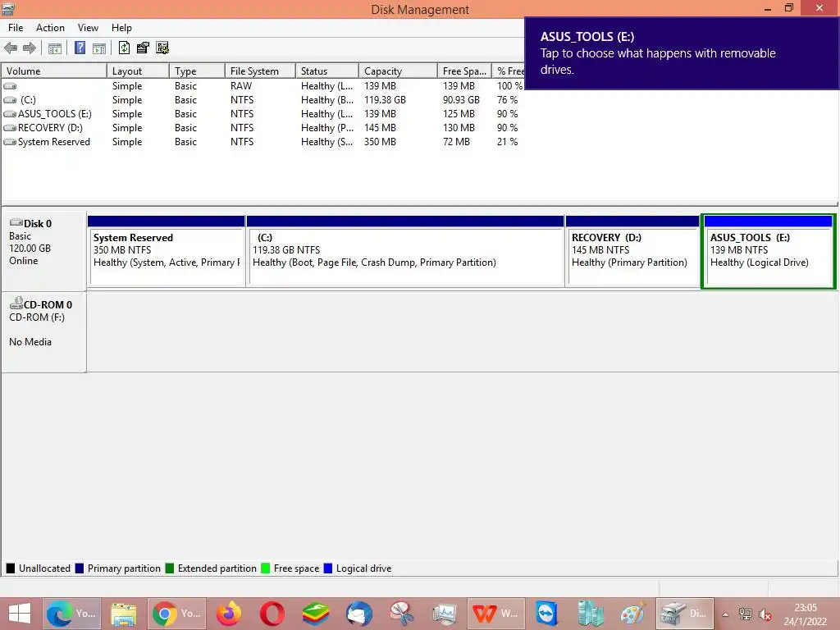Open the Action menu
This screenshot has height=630, width=840.
[x=50, y=28]
